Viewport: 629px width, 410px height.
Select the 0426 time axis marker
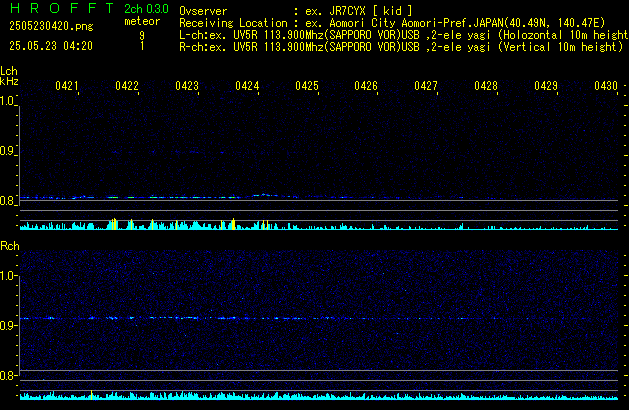366,86
